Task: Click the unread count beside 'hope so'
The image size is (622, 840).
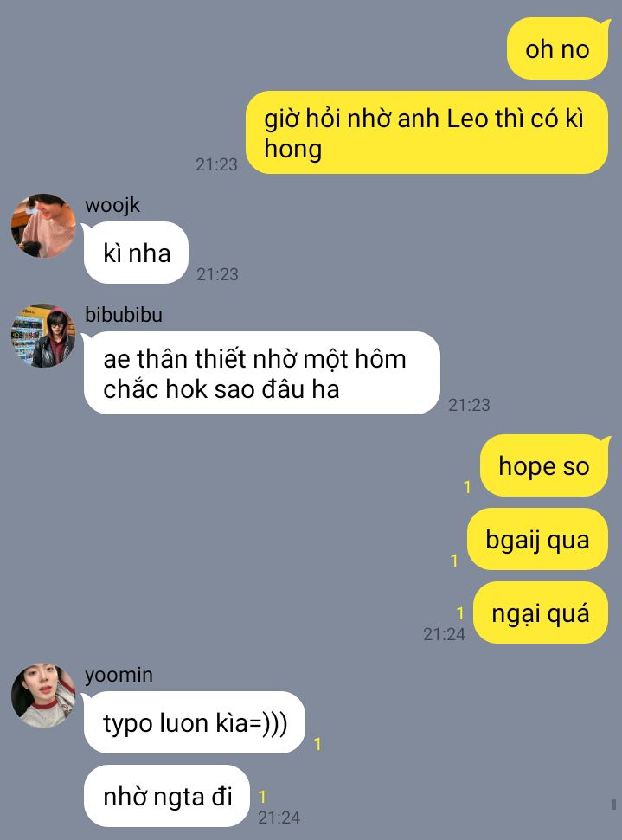Action: click(x=467, y=486)
